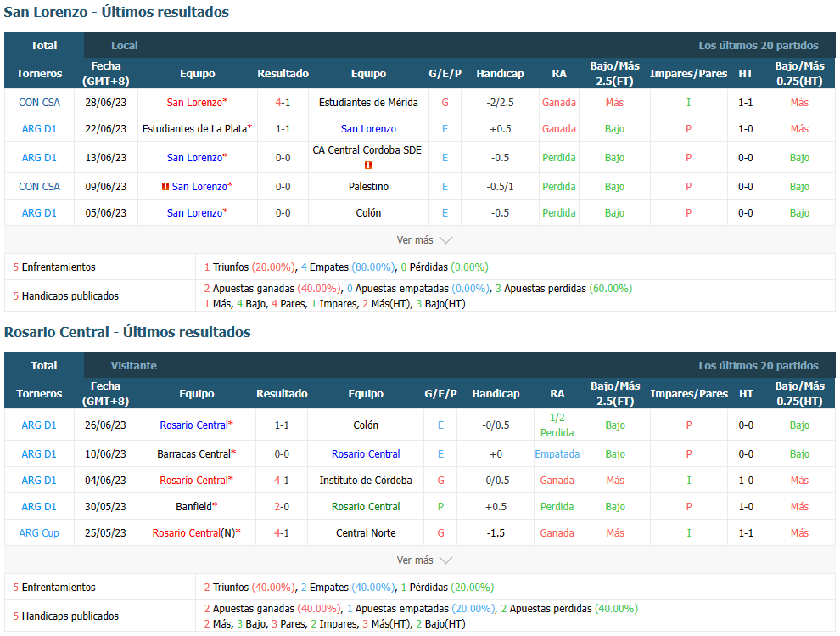840x636 pixels.
Task: Click Ganada cell in Estudiantes de Mérida row
Action: pyautogui.click(x=559, y=103)
